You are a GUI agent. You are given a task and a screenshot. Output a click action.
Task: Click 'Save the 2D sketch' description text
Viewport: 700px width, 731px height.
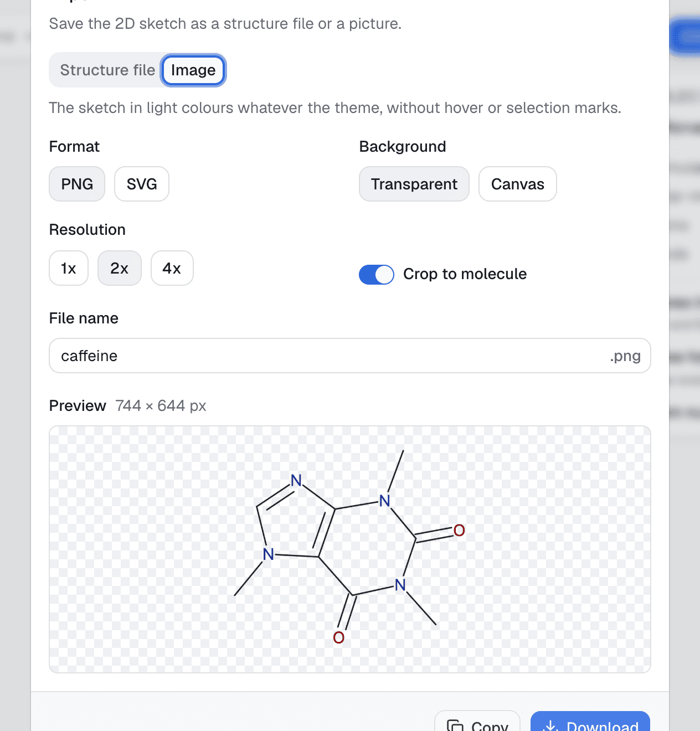(x=225, y=24)
